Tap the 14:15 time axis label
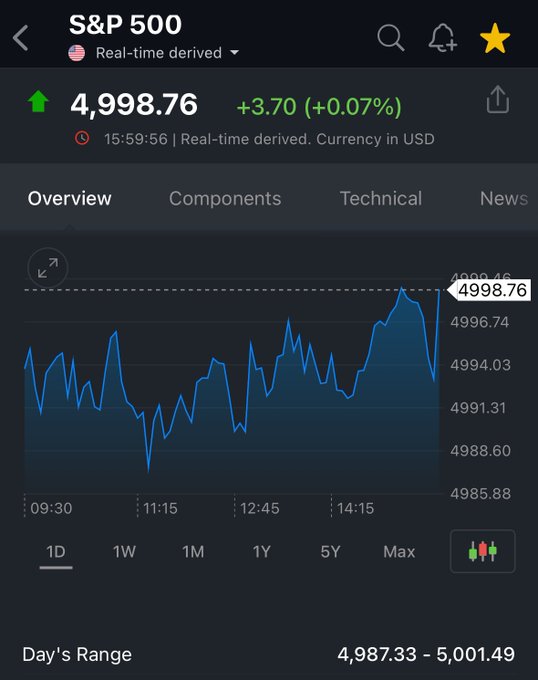Image resolution: width=538 pixels, height=680 pixels. point(355,508)
